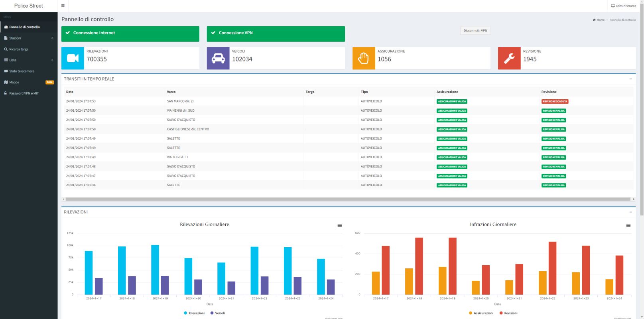Click the Revisione wrench icon tile

point(509,58)
